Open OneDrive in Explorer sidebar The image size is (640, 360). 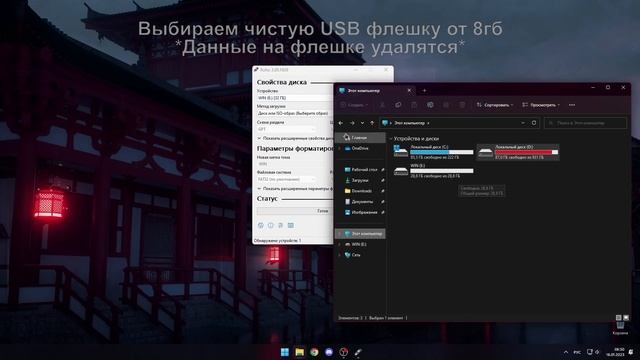coord(360,148)
